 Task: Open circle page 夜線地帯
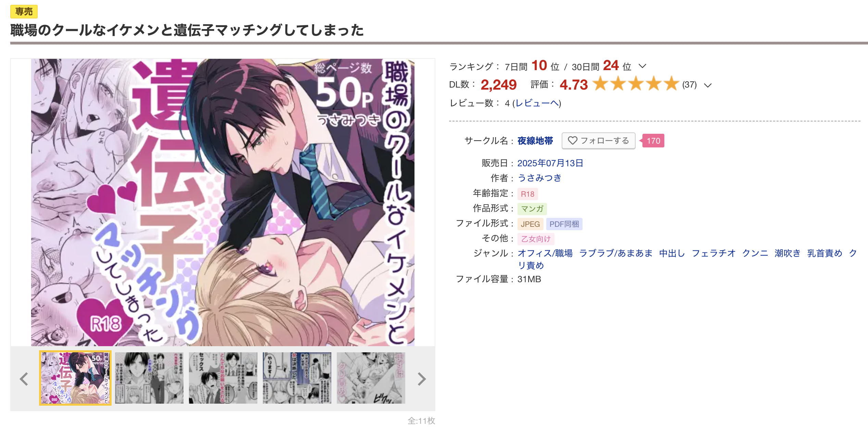click(535, 141)
